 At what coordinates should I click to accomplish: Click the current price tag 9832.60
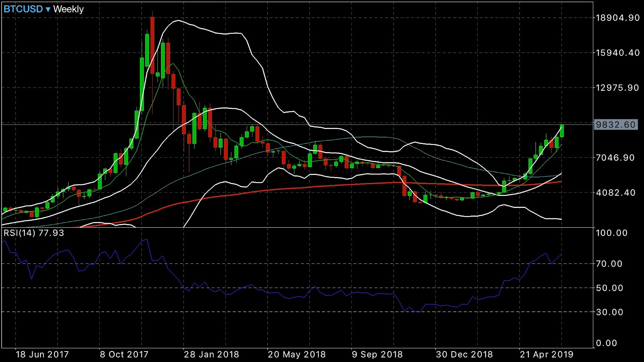pos(616,125)
